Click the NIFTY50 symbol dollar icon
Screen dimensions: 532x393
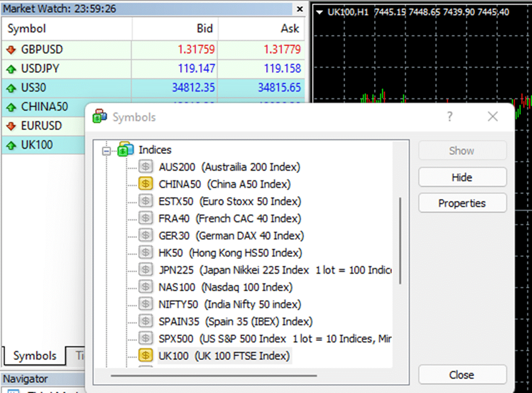(146, 304)
